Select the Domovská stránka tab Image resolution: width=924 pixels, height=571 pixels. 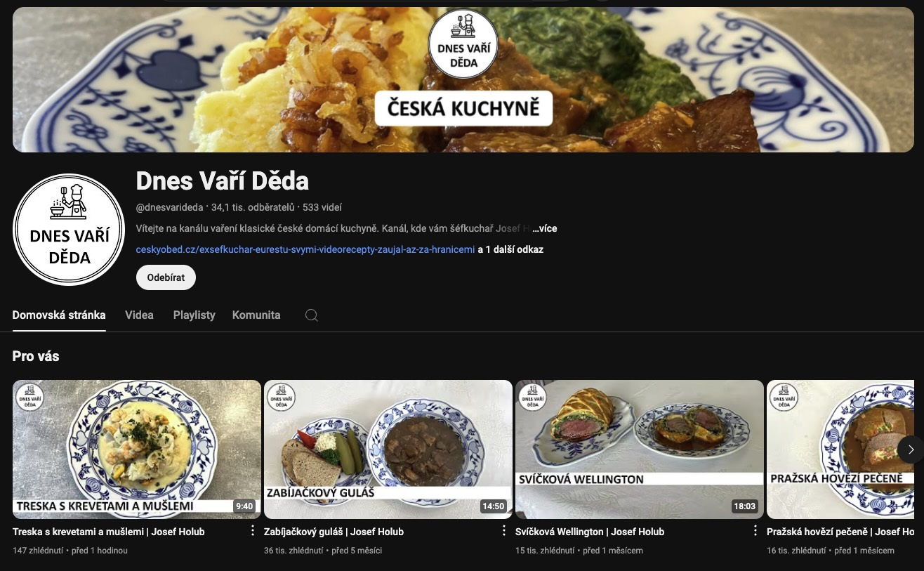click(x=59, y=315)
